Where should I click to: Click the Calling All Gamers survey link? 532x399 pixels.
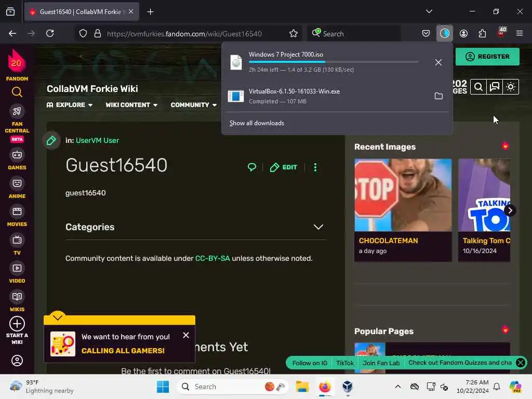point(123,351)
